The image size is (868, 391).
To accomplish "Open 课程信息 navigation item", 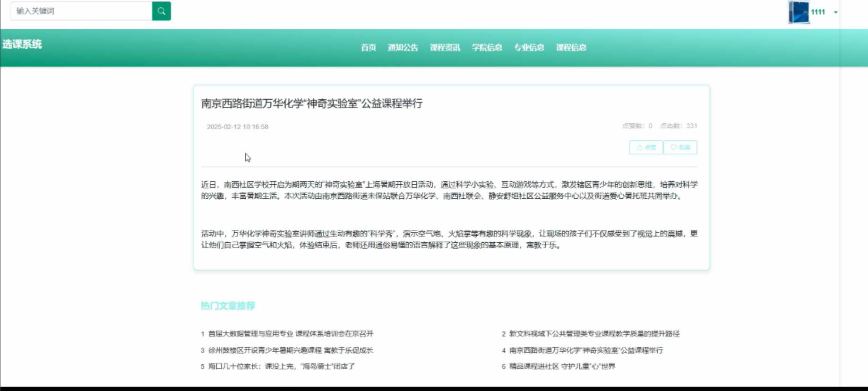I will click(571, 48).
